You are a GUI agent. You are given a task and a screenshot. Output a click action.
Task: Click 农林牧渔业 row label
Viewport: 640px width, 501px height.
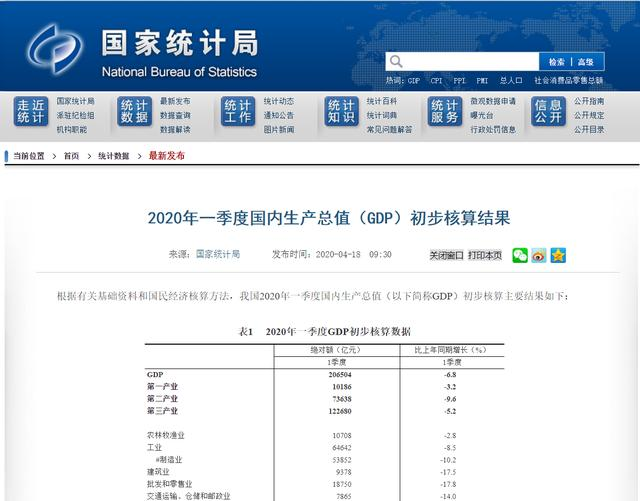(x=166, y=435)
